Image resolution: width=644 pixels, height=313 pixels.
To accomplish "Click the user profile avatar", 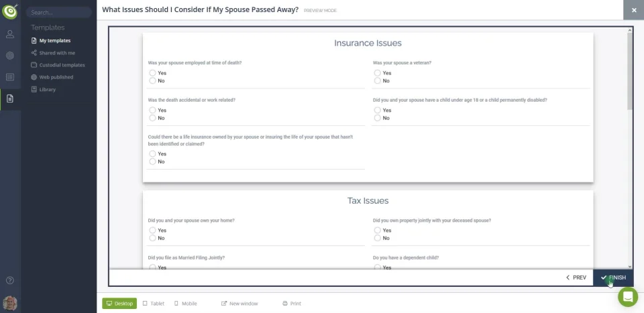I will (x=10, y=302).
